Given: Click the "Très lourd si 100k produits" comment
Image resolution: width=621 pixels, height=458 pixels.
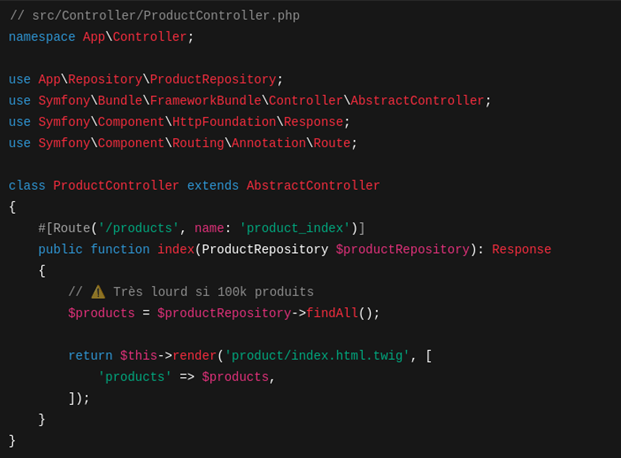Looking at the screenshot, I should tap(213, 292).
